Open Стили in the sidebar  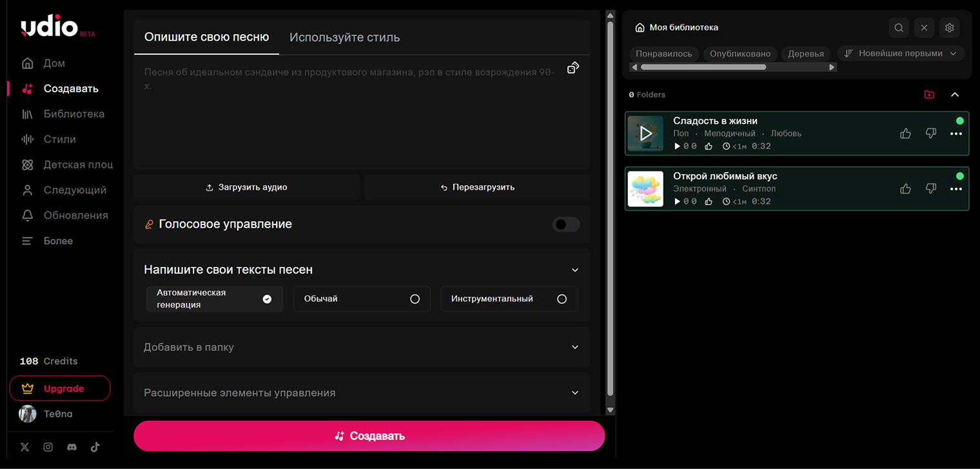click(48, 139)
